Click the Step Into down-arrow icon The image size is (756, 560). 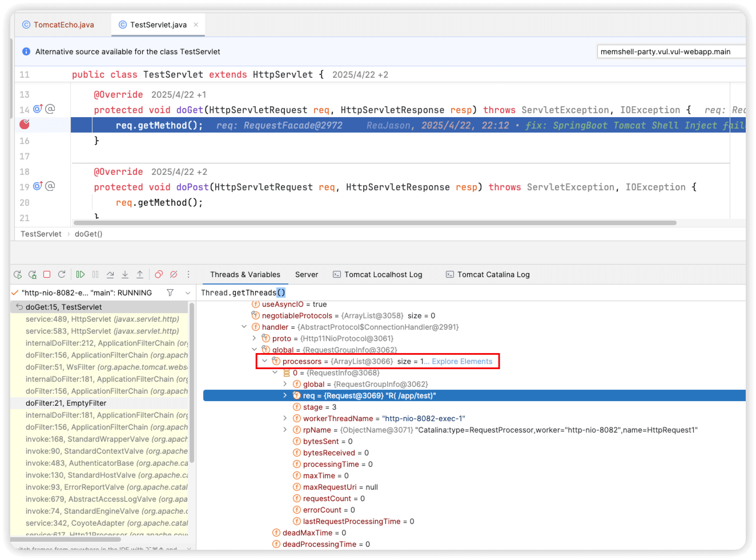[x=125, y=274]
